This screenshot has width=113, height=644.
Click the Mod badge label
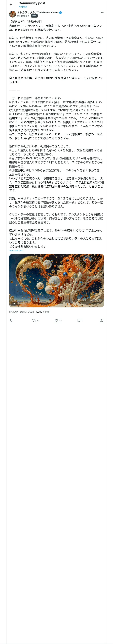pyautogui.click(x=34, y=16)
